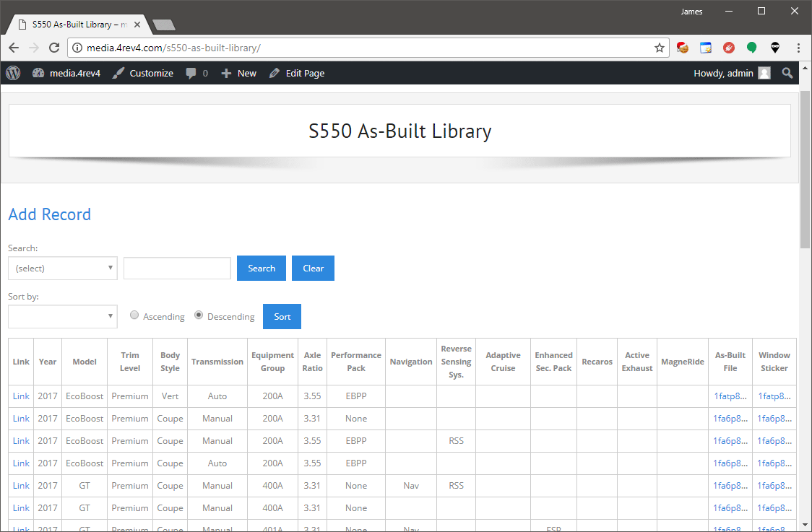The width and height of the screenshot is (812, 532).
Task: Open the As-Built File 1fatp8... link
Action: (x=730, y=396)
